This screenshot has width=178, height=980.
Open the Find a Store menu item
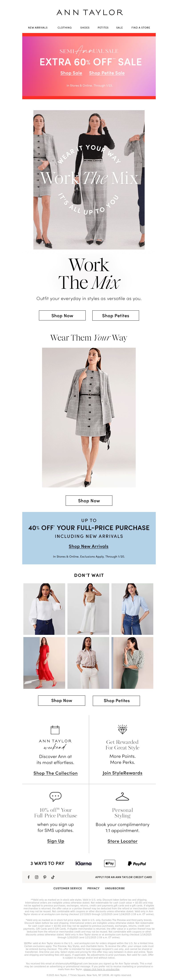point(140,28)
